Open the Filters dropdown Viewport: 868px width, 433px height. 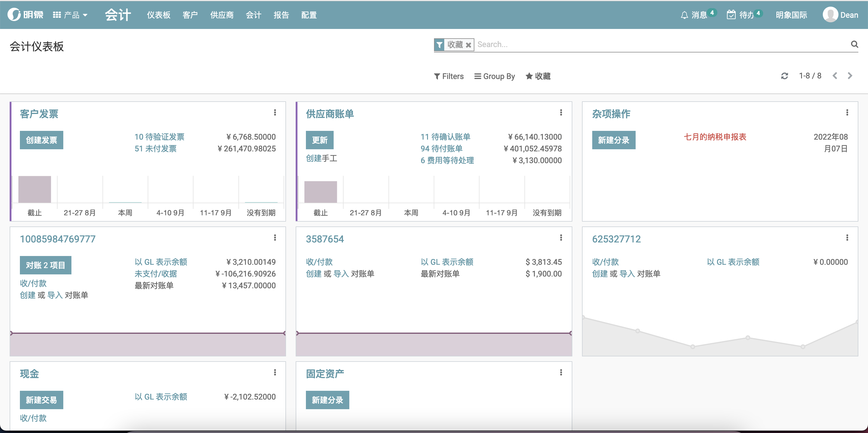449,76
